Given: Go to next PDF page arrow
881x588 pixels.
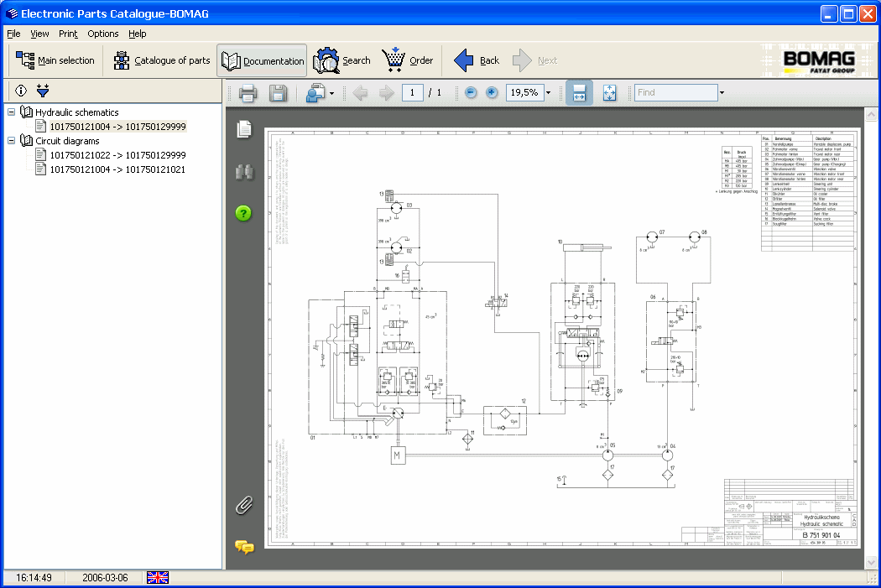Looking at the screenshot, I should (x=387, y=92).
